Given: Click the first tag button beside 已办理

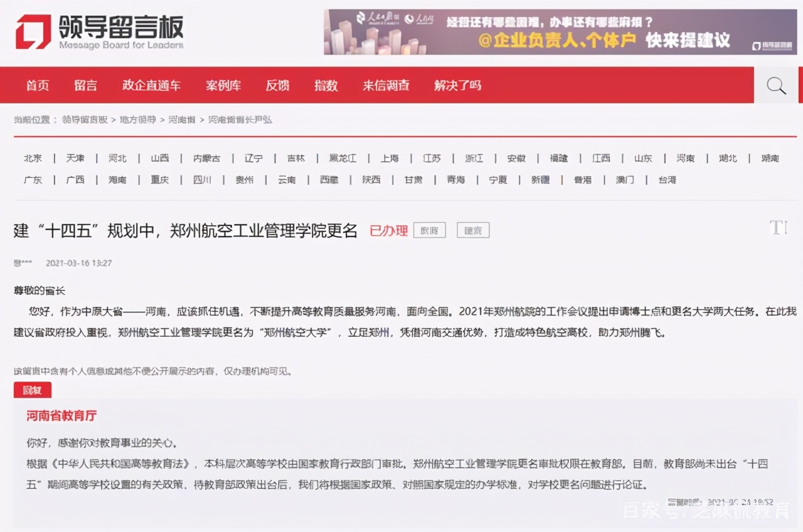Looking at the screenshot, I should pyautogui.click(x=430, y=230).
